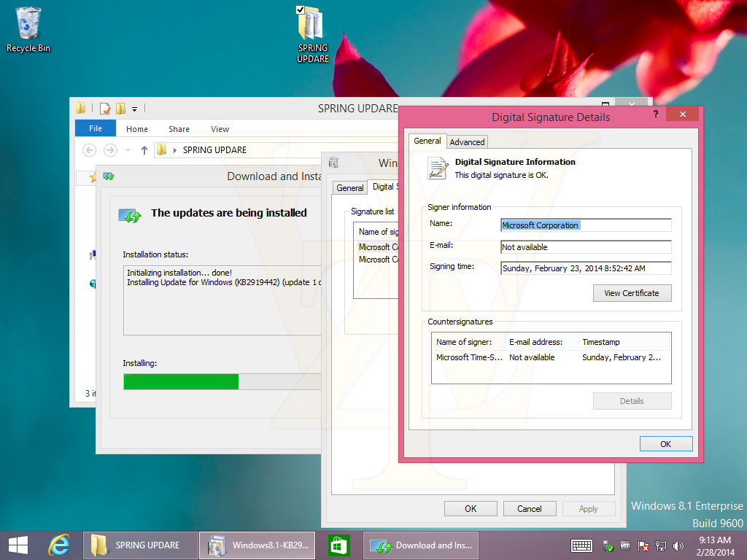Select first Microsoft signature list entry

pos(379,247)
